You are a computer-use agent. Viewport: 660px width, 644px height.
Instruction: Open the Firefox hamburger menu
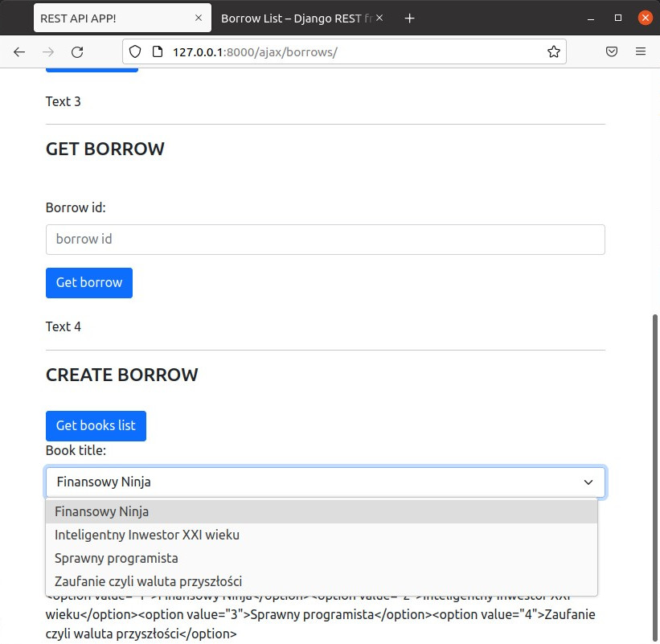[x=641, y=51]
